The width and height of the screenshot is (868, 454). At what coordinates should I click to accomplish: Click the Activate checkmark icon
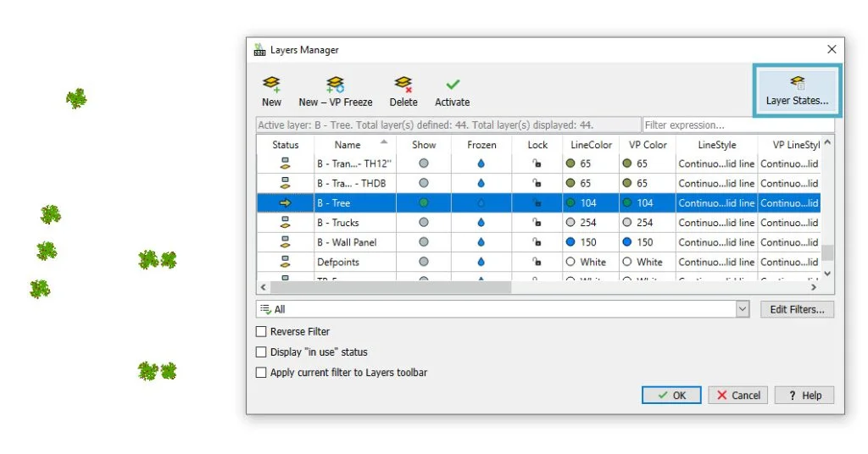(x=453, y=85)
